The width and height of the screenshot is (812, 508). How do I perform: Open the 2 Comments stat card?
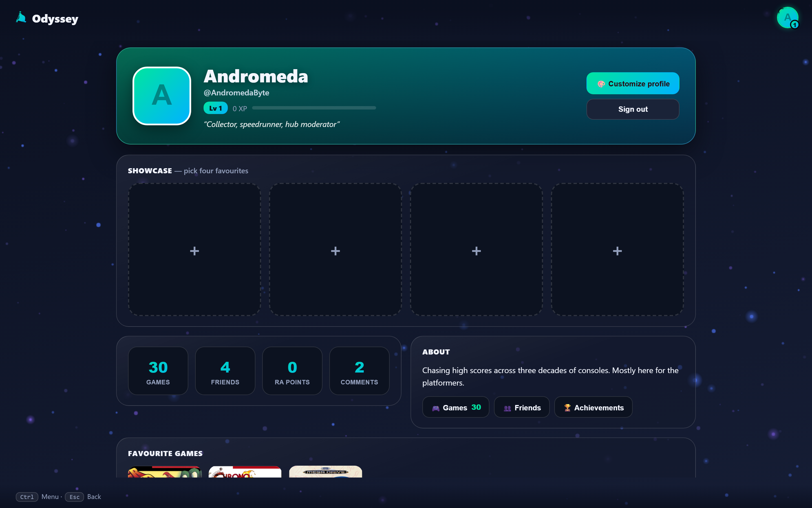(x=359, y=371)
